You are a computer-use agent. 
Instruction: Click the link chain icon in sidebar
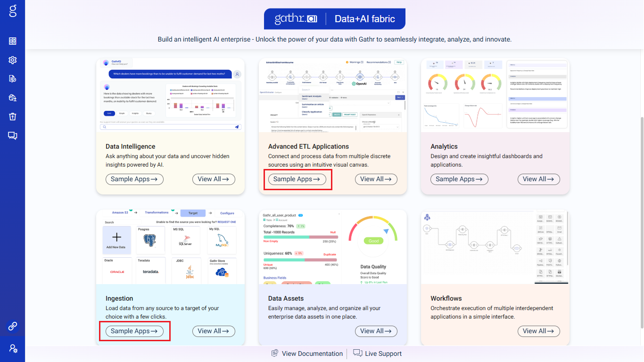point(13,326)
